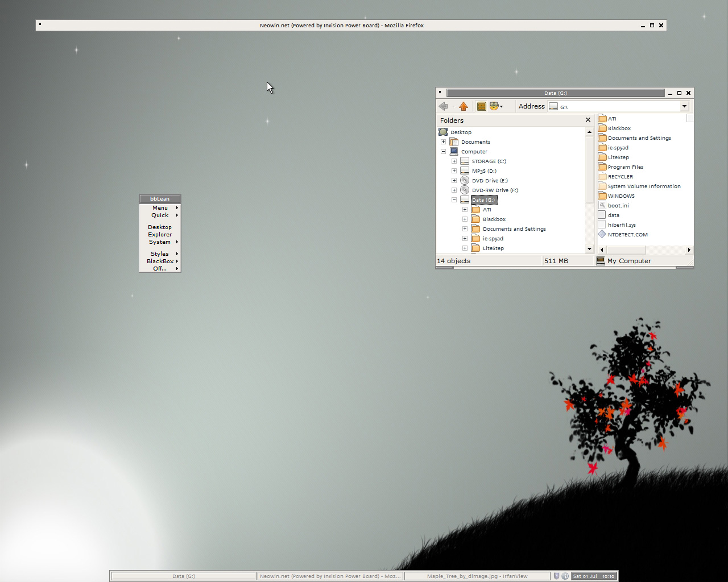Open the Styles submenu in bbLean
728x582 pixels.
(160, 254)
